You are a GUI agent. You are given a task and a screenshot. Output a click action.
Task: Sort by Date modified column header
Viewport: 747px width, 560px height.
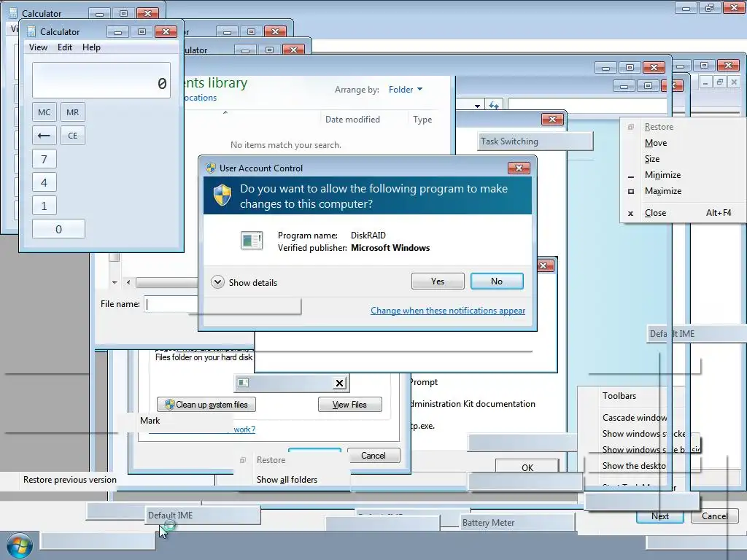[352, 119]
